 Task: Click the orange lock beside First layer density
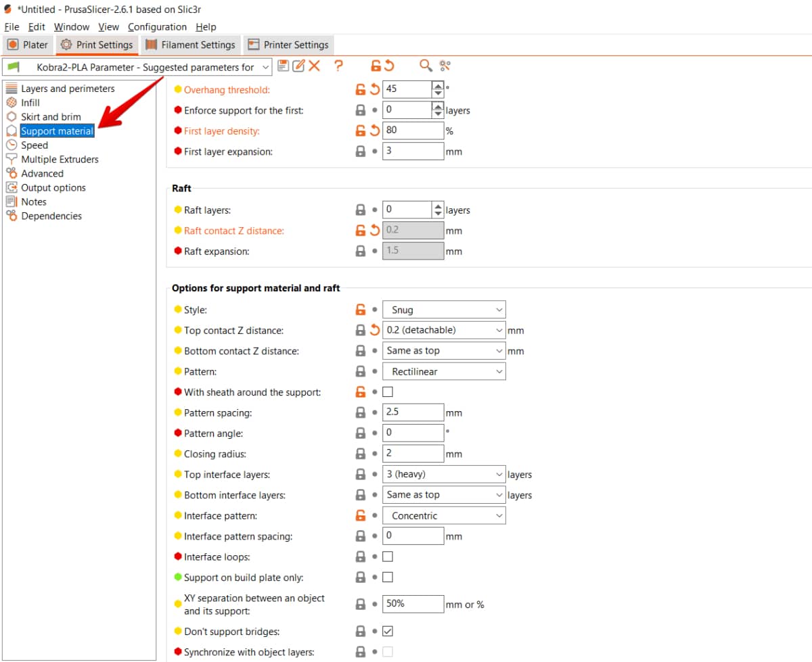[x=361, y=131]
